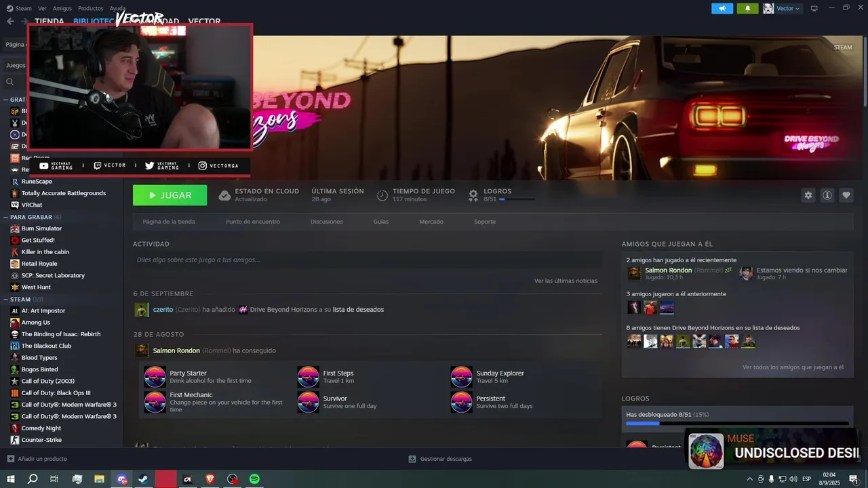This screenshot has height=488, width=868.
Task: Open the green notifications bell
Action: point(747,8)
